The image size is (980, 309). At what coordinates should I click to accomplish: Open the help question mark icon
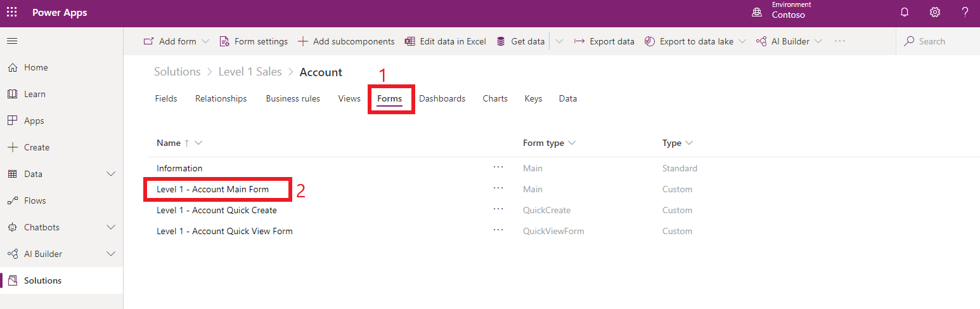965,13
